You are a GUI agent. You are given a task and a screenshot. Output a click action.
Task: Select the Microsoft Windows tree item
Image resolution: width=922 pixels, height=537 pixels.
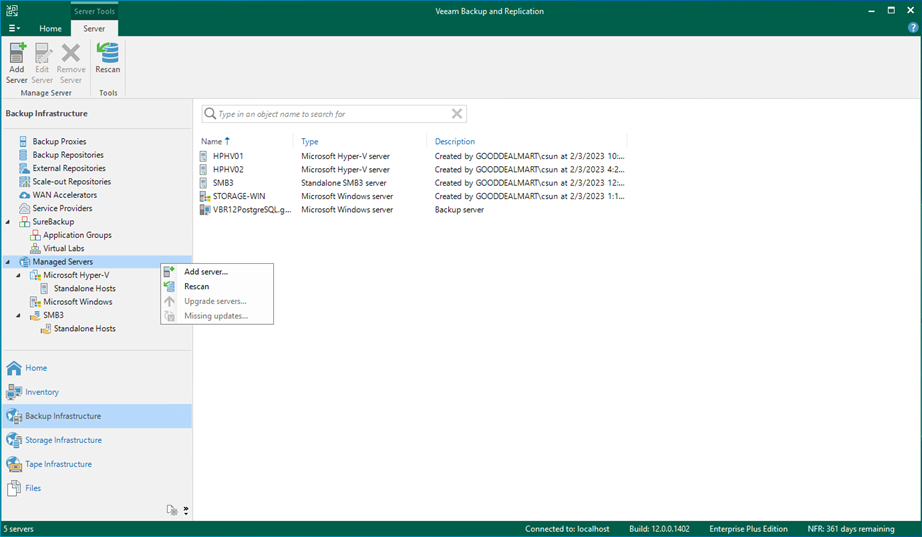point(78,302)
